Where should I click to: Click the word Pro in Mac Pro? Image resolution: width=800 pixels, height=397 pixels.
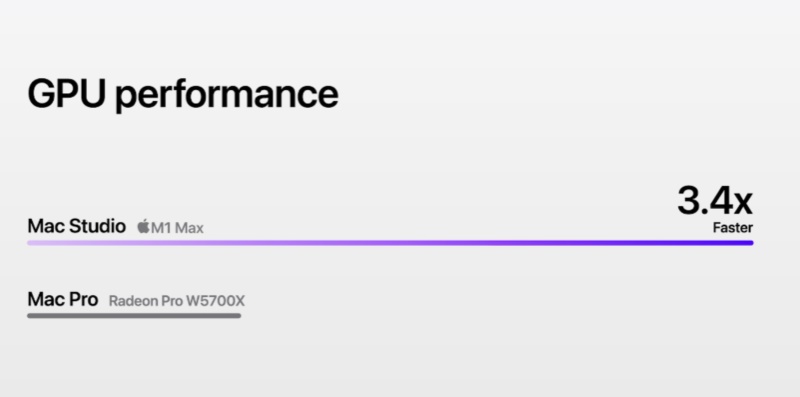point(82,299)
